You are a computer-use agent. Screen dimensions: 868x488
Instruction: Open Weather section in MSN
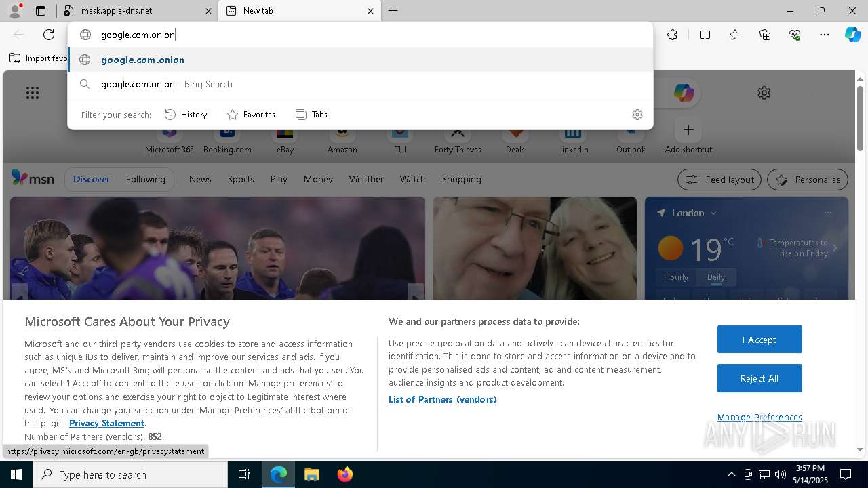click(366, 179)
